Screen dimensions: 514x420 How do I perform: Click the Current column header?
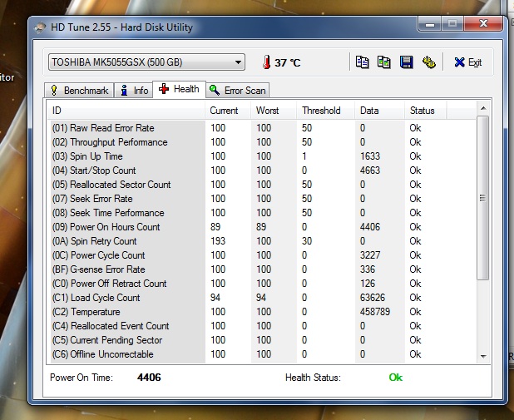[x=228, y=111]
